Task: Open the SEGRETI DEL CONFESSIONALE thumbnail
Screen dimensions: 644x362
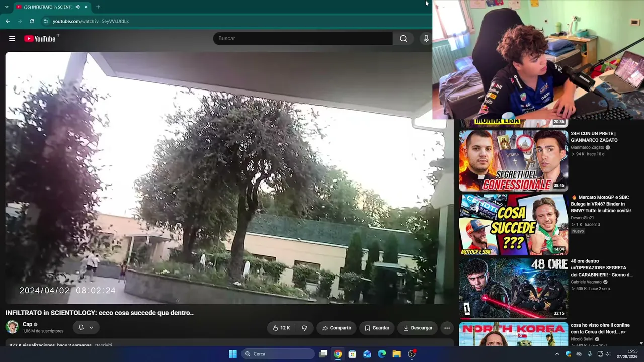Action: (x=513, y=160)
